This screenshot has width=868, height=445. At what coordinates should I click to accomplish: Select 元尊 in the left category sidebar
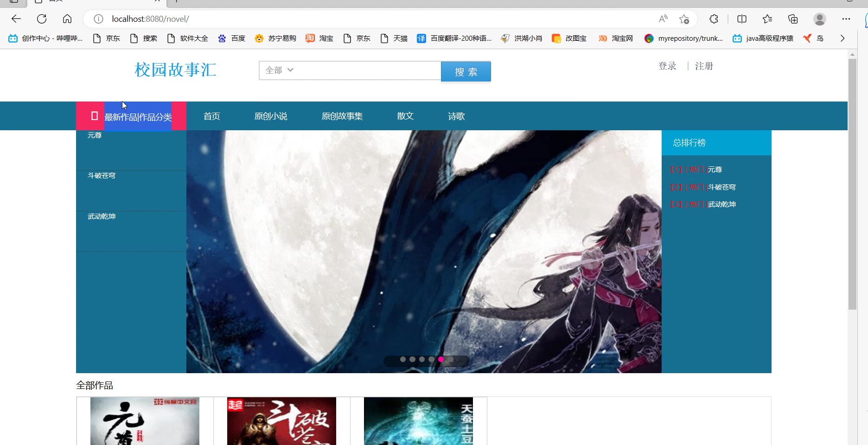click(95, 135)
